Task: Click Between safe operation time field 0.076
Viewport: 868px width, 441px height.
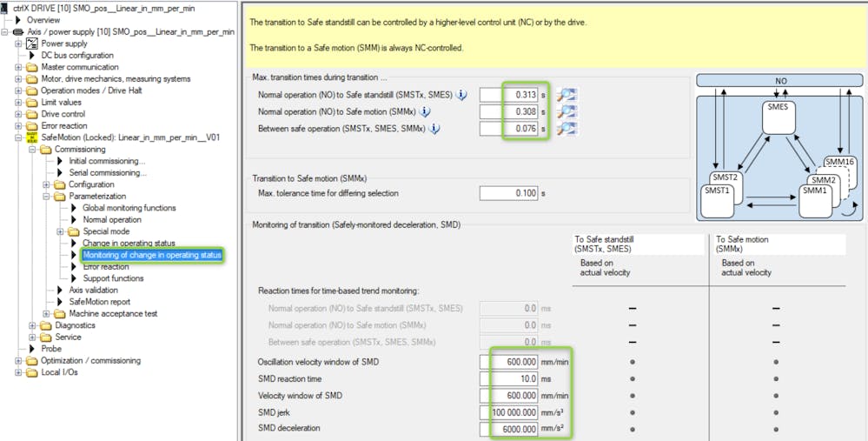Action: (x=509, y=129)
